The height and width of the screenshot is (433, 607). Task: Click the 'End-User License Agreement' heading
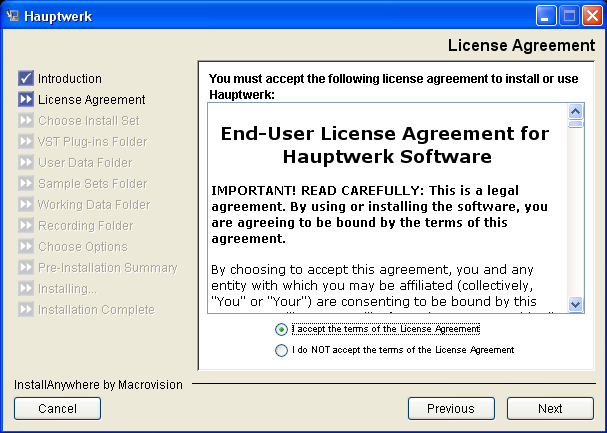(x=385, y=145)
